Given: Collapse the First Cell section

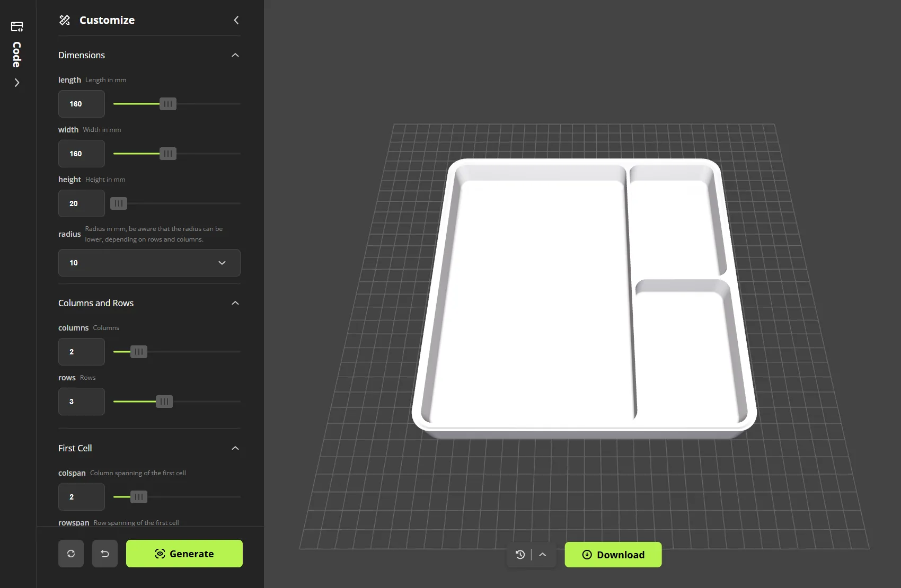Looking at the screenshot, I should click(x=235, y=448).
